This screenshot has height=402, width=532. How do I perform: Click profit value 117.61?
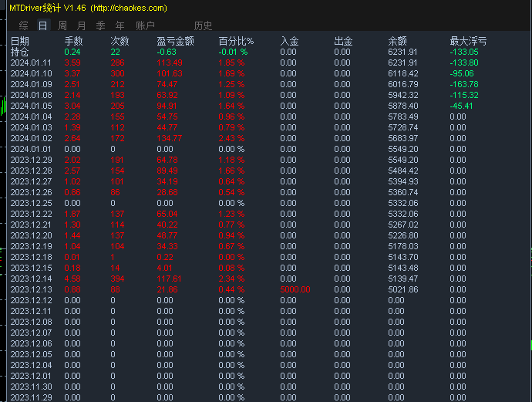169,279
